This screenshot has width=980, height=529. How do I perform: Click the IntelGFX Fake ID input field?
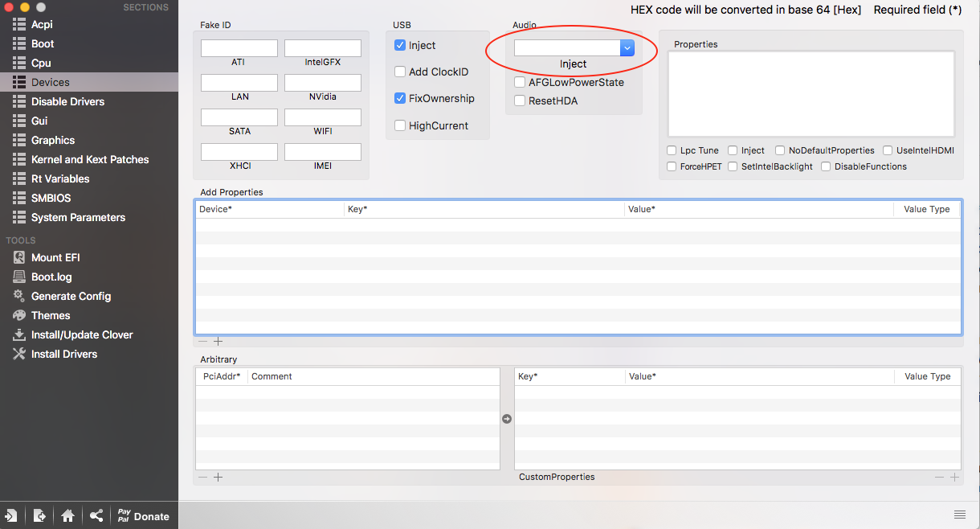point(322,48)
